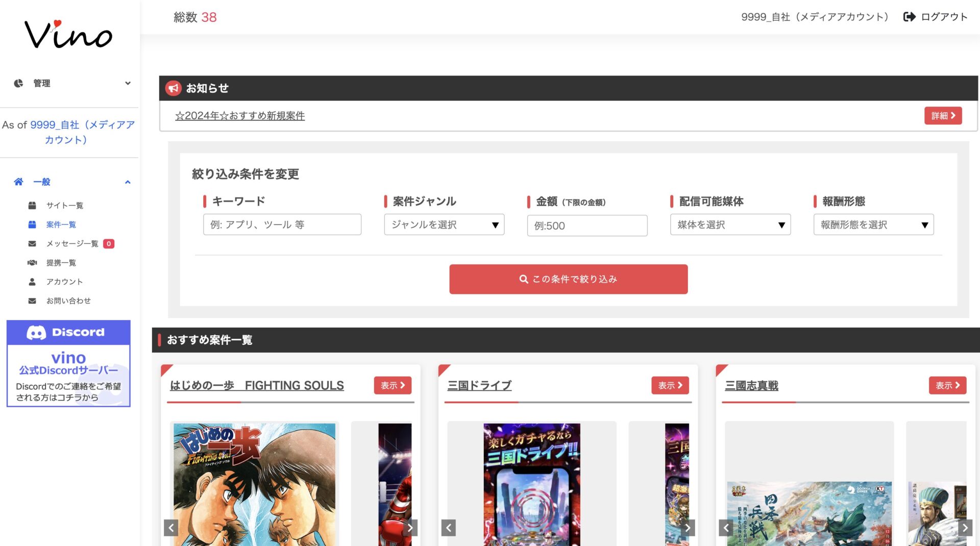
Task: Open ☆2024年☆おすすめ新規案件 announcement link
Action: pyautogui.click(x=240, y=116)
